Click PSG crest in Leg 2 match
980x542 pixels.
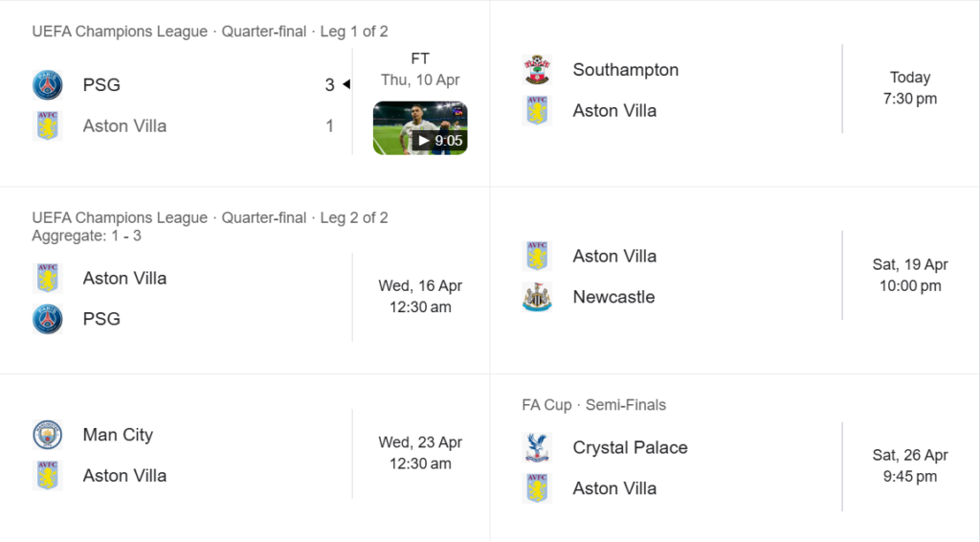pyautogui.click(x=47, y=319)
